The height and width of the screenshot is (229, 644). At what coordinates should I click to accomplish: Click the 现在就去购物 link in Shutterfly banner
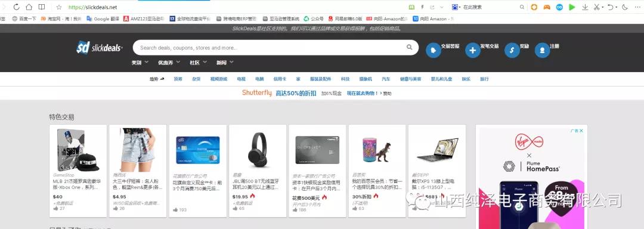[363, 93]
